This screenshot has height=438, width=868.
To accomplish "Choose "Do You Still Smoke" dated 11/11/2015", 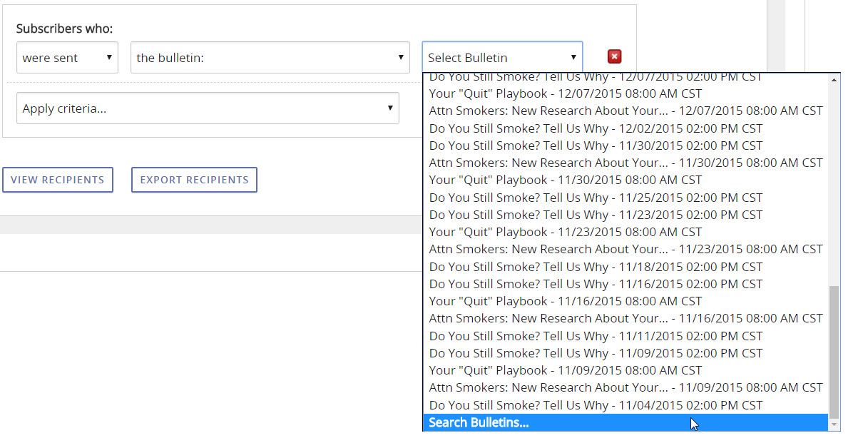I will [595, 336].
